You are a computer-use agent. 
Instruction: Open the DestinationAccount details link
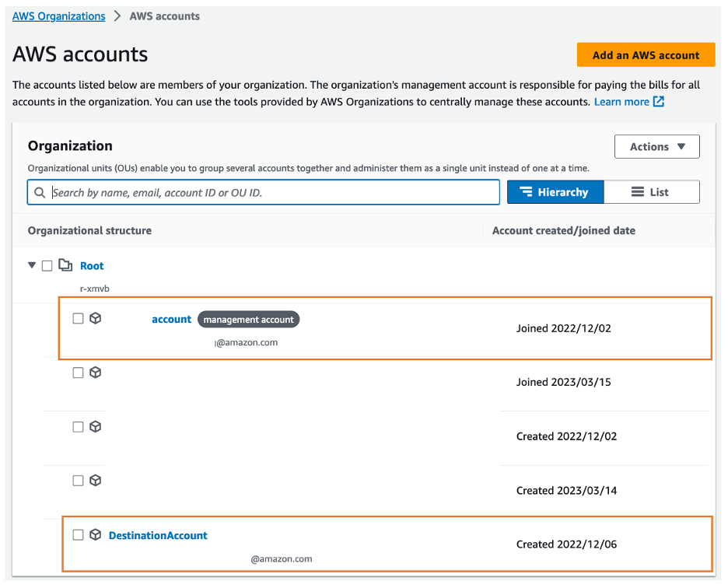tap(158, 534)
